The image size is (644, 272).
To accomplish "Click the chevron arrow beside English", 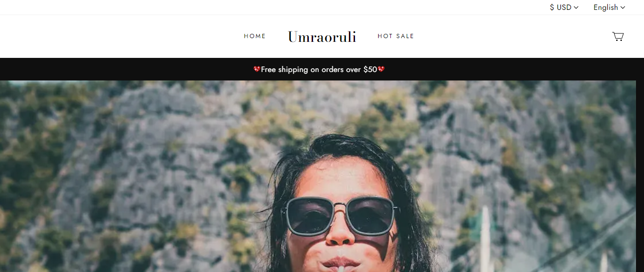I will point(623,8).
